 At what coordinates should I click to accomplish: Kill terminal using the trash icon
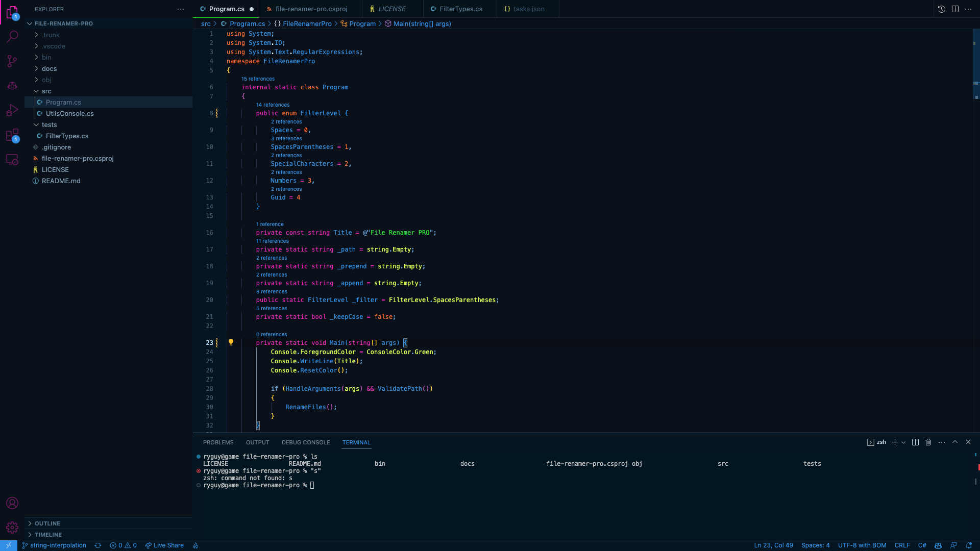pyautogui.click(x=928, y=442)
